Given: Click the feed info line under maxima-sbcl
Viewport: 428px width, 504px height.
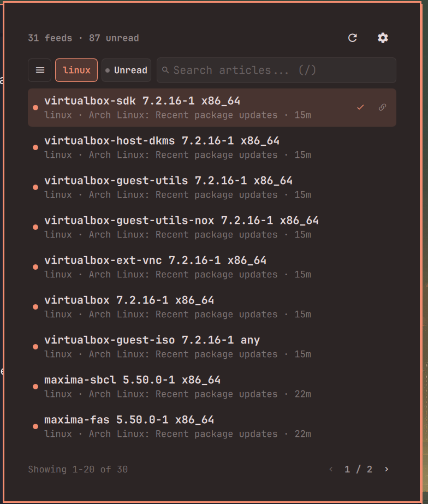Looking at the screenshot, I should (177, 394).
